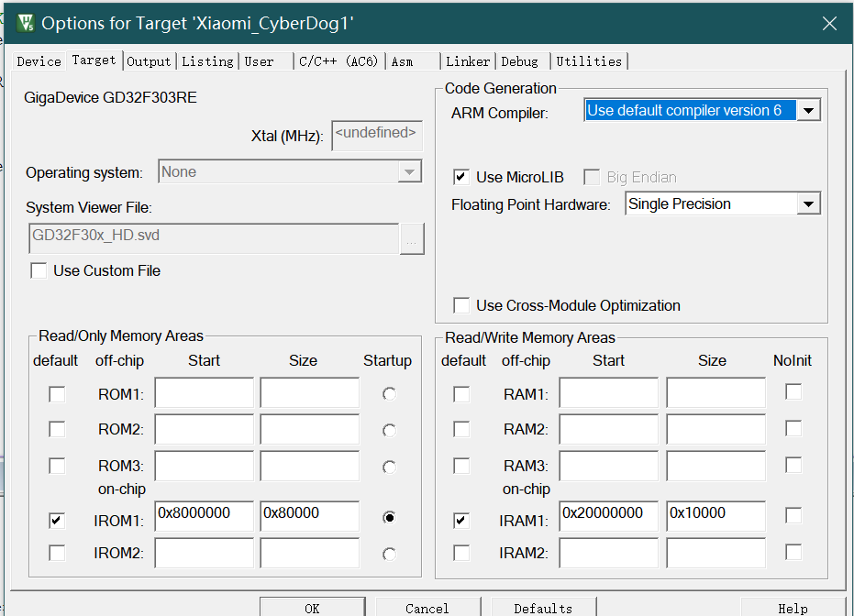Go to the C/C++ (AC6) tab
This screenshot has height=616, width=854.
[x=338, y=61]
